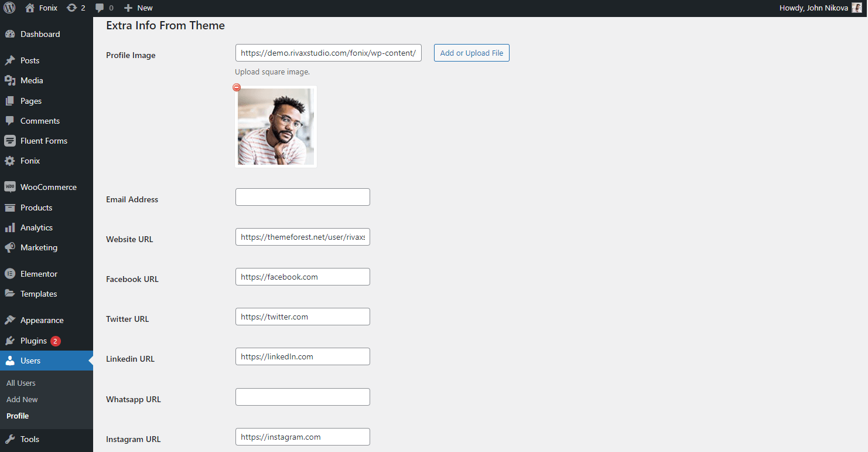The height and width of the screenshot is (452, 868).
Task: Focus the empty Email Address field
Action: pos(302,197)
